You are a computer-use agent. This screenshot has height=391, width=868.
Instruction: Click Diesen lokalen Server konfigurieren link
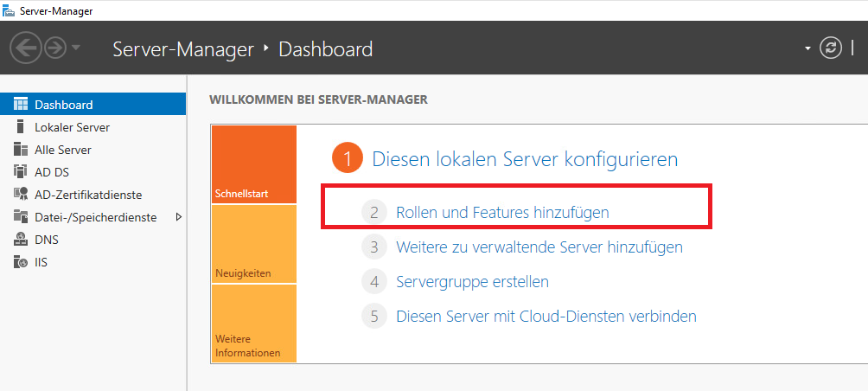point(525,159)
